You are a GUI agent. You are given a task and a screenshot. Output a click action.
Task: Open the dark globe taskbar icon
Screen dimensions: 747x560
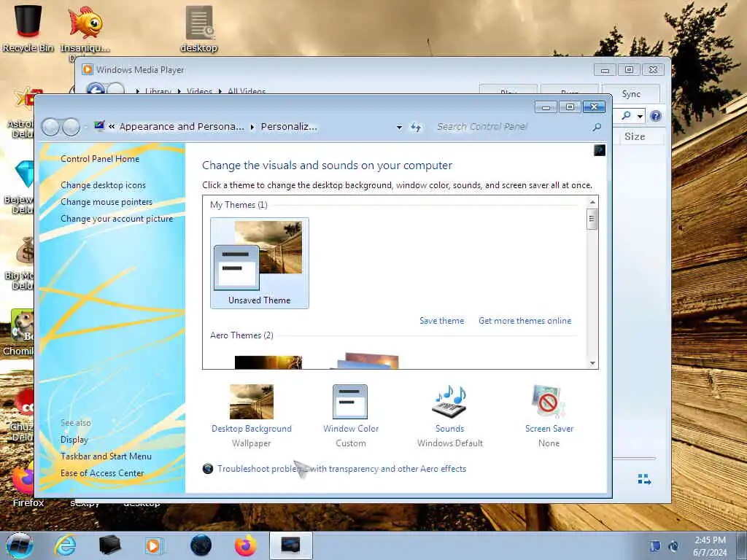201,545
